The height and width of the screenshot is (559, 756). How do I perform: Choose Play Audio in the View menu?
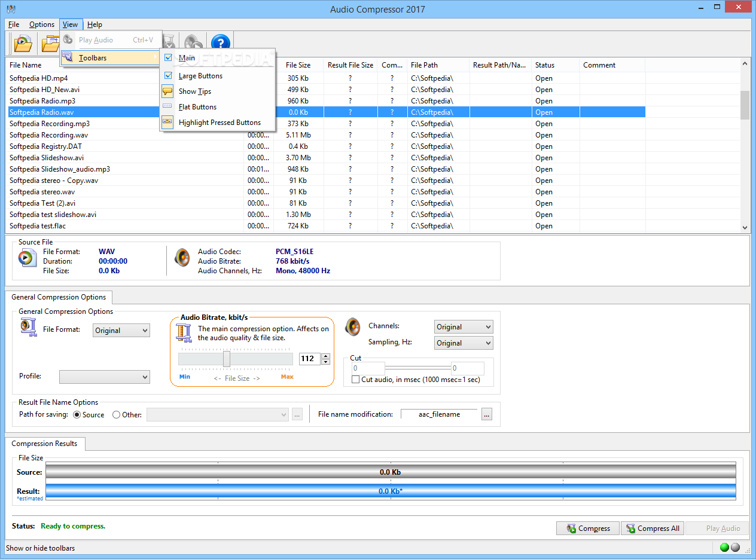point(111,40)
